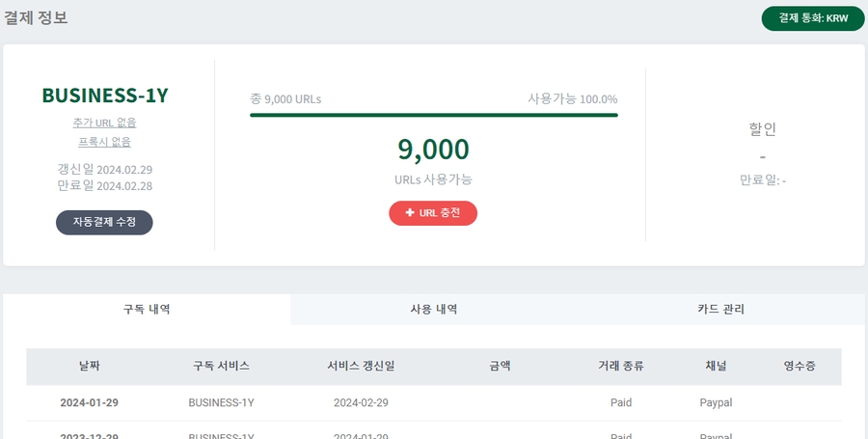Click the 9,000 available URLs count
This screenshot has width=868, height=439.
click(x=433, y=150)
